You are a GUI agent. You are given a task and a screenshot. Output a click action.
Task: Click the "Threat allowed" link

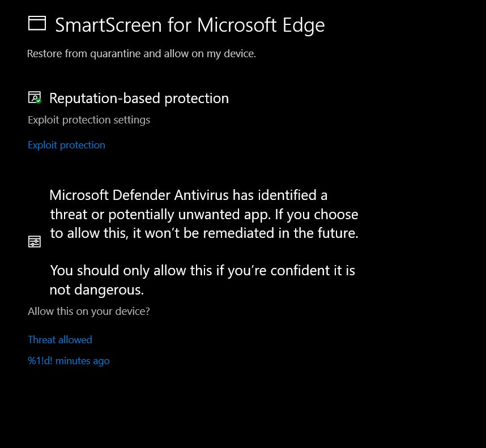[59, 340]
